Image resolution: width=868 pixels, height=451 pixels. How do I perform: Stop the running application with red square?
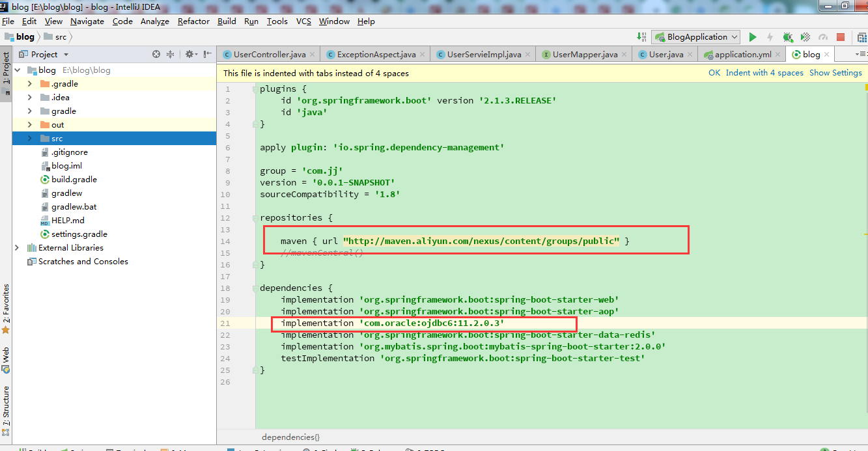[841, 37]
